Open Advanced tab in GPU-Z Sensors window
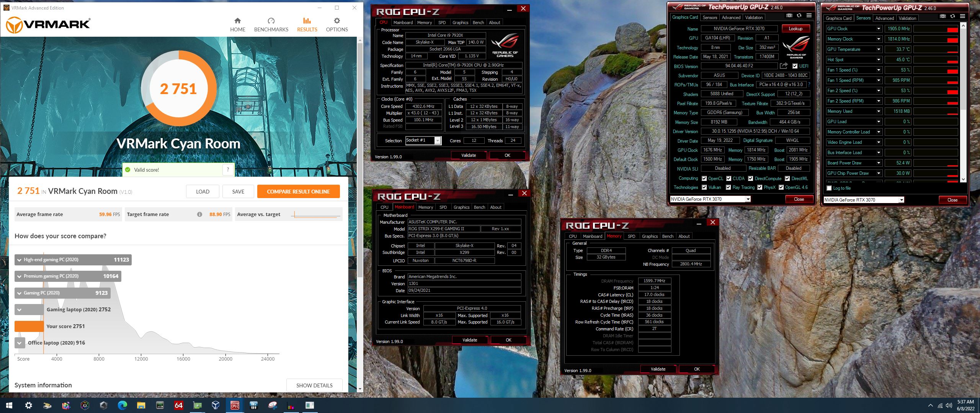980x413 pixels. coord(884,18)
